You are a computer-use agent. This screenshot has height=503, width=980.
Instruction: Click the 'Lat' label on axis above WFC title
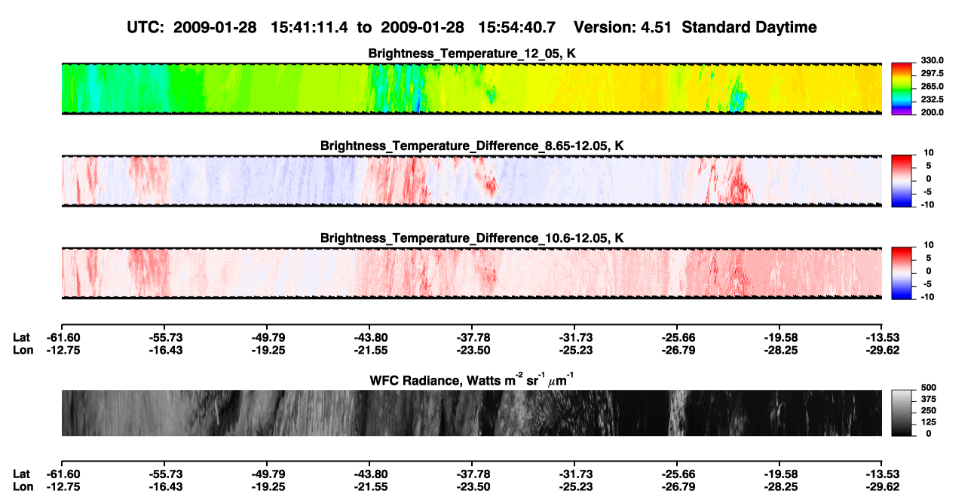point(21,337)
